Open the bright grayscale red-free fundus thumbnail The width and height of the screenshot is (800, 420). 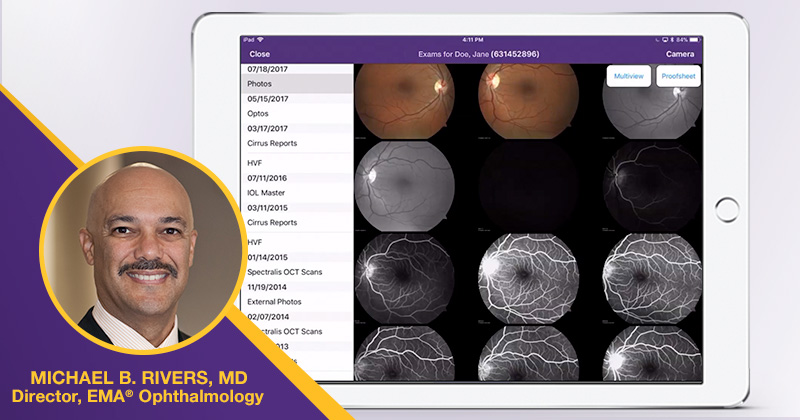[404, 186]
